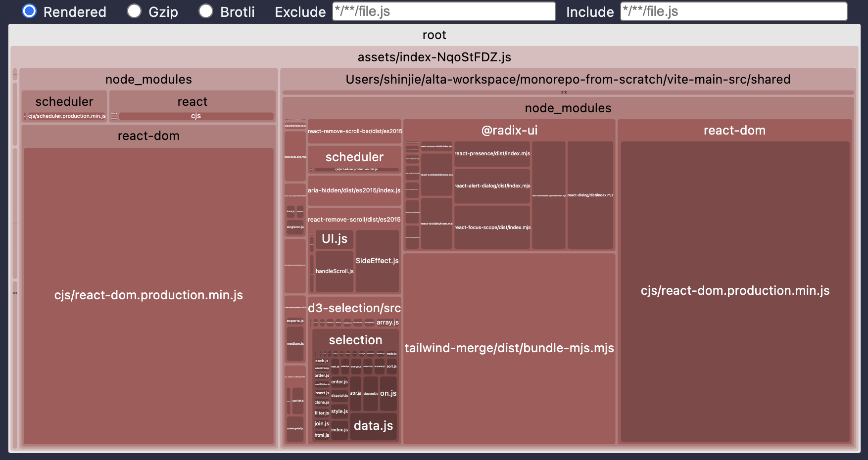
Task: Select the sort.js block
Action: [391, 367]
